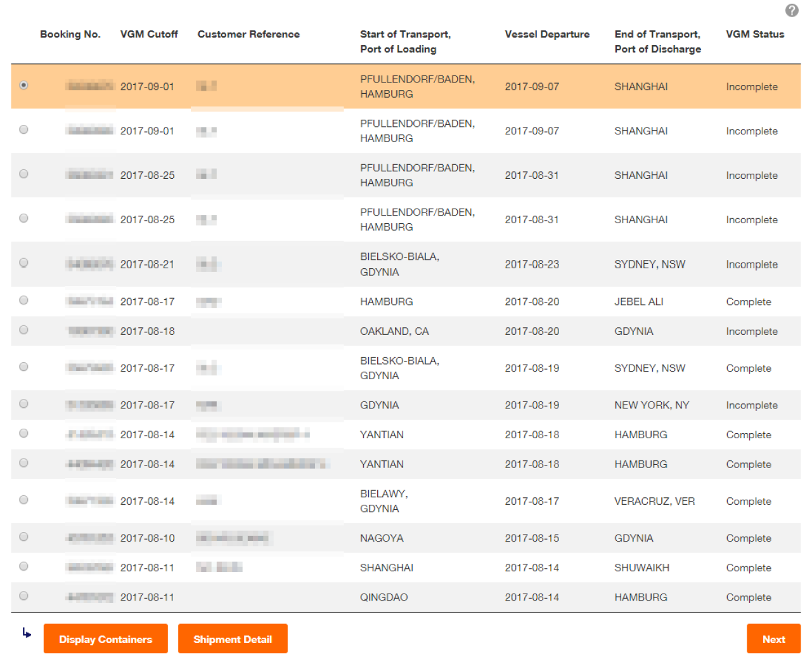This screenshot has width=812, height=657.
Task: Click the Display Containers button
Action: coord(105,638)
